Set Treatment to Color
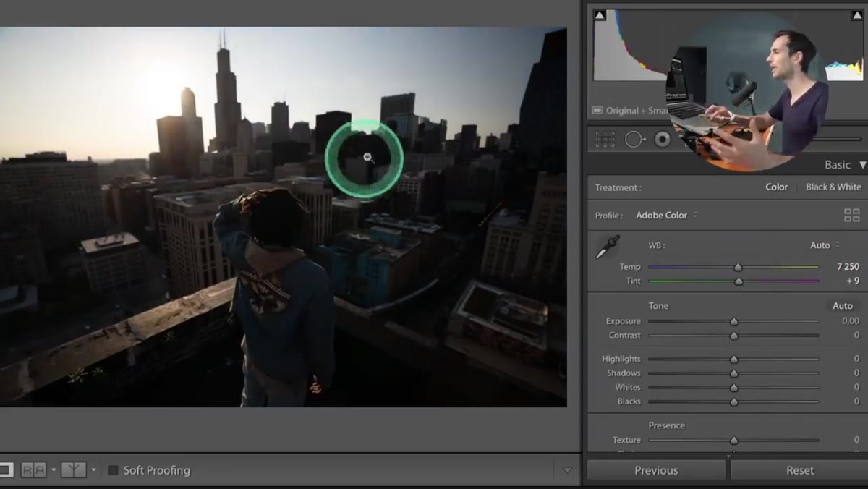 pyautogui.click(x=777, y=187)
